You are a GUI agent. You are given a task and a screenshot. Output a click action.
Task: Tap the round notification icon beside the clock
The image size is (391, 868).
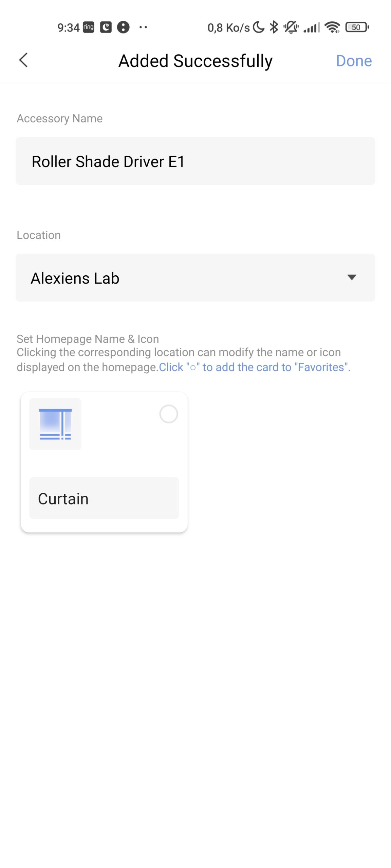coord(123,27)
